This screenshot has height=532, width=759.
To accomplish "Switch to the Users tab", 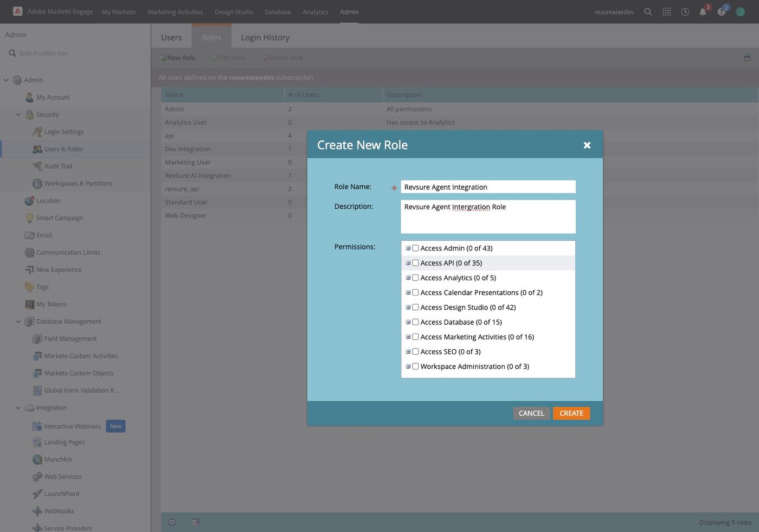I will [171, 37].
